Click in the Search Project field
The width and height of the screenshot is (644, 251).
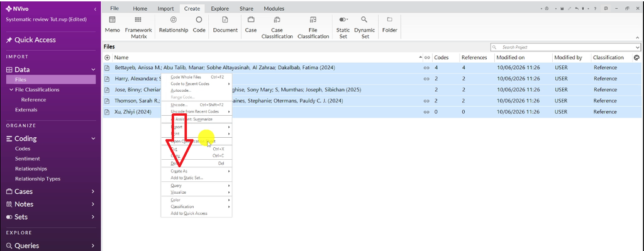(565, 47)
